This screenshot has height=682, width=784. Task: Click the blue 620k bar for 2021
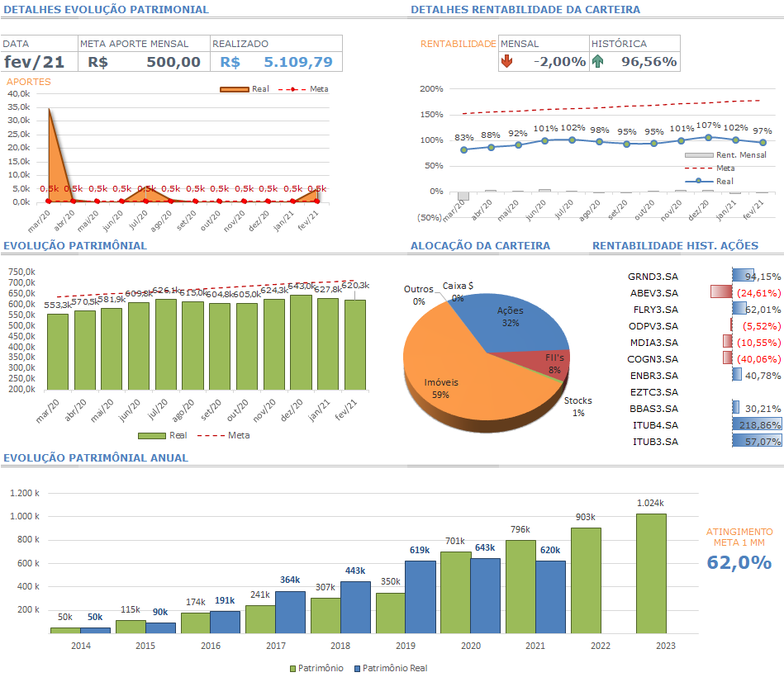tap(550, 597)
